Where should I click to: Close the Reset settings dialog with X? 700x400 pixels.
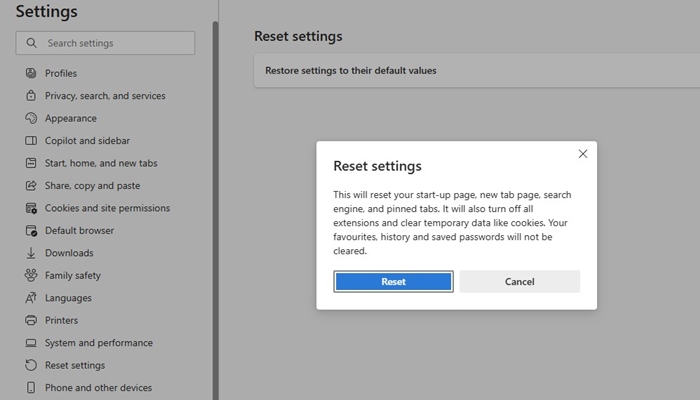pos(583,154)
